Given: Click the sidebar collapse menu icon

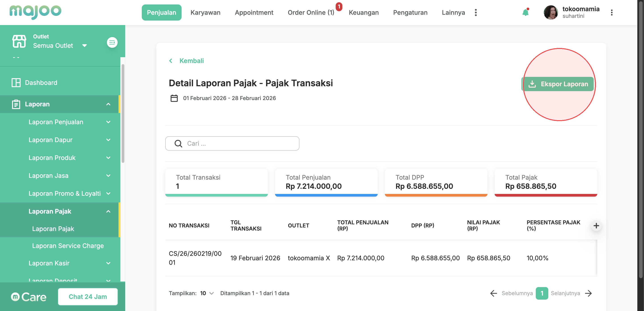Looking at the screenshot, I should click(112, 42).
